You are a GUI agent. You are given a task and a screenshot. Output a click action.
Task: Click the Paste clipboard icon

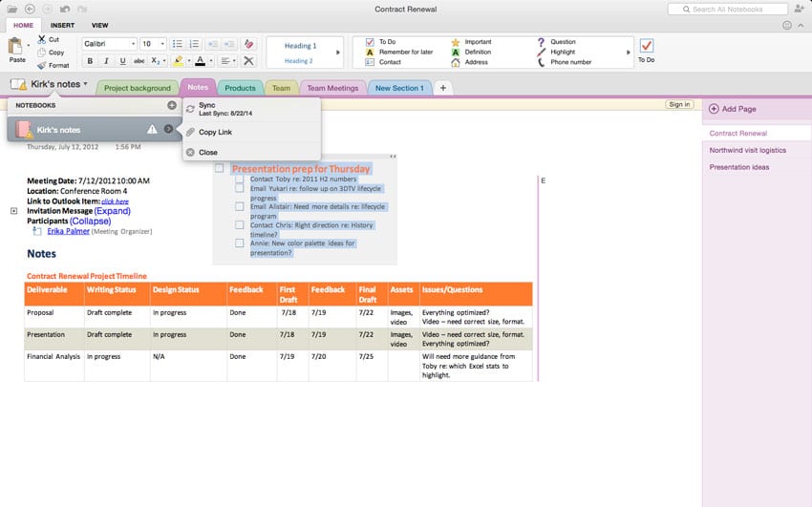(16, 45)
